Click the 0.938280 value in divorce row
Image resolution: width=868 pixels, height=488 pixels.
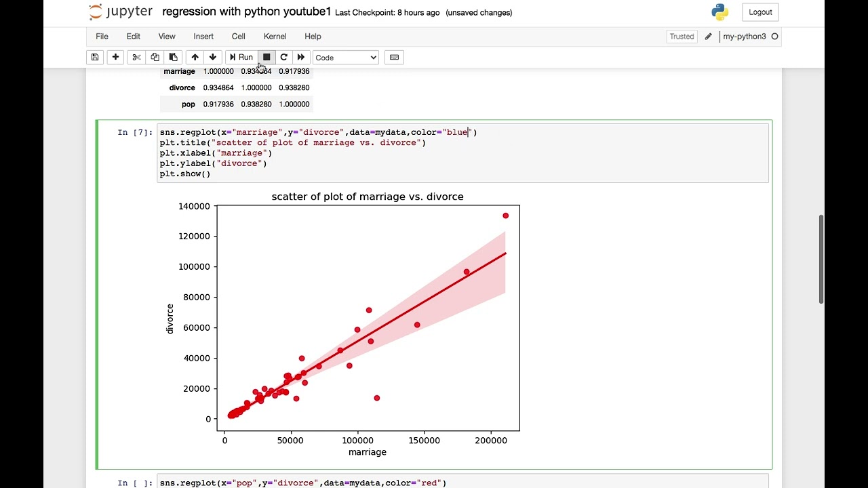[x=294, y=88]
